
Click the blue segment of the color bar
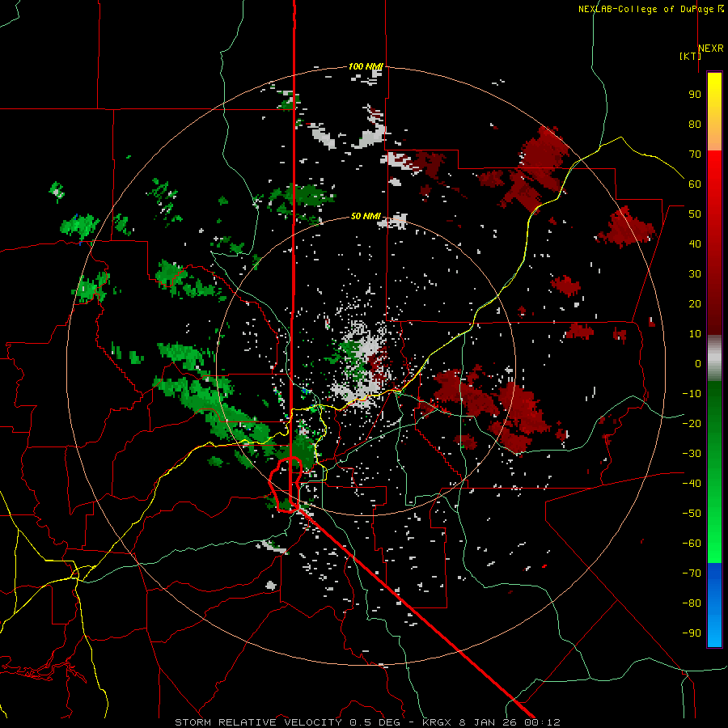coord(714,604)
